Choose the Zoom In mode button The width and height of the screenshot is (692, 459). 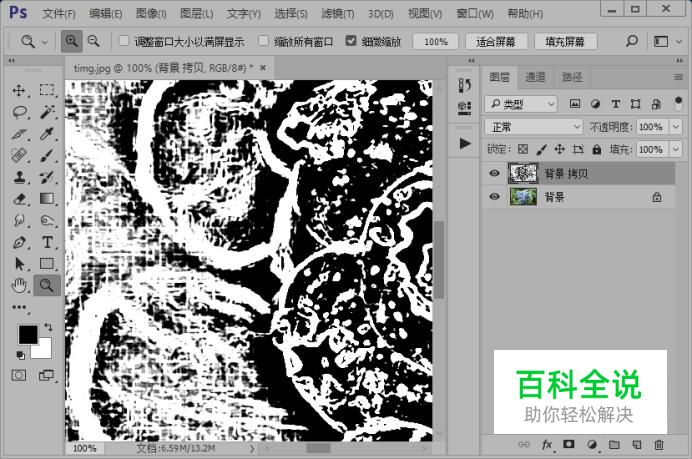[x=71, y=41]
